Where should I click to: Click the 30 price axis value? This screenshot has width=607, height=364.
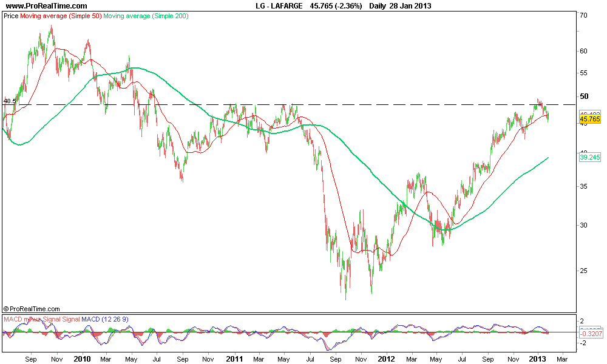click(x=583, y=226)
